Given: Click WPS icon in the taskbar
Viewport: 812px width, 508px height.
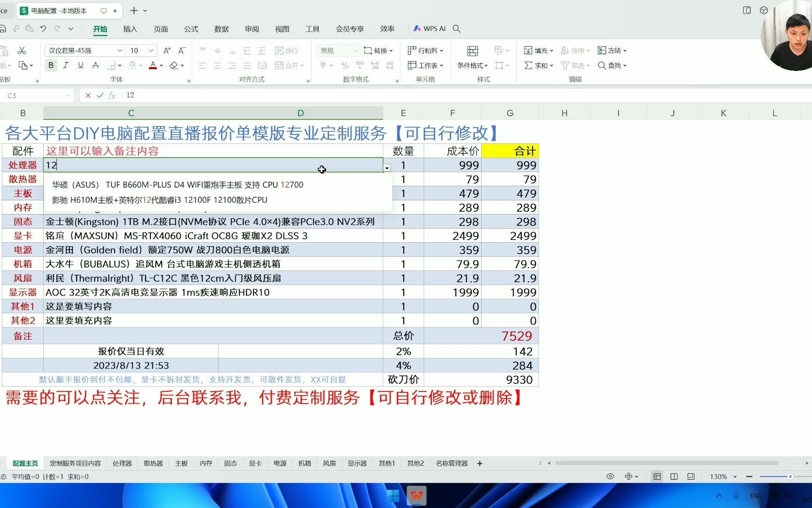Looking at the screenshot, I should click(x=416, y=496).
